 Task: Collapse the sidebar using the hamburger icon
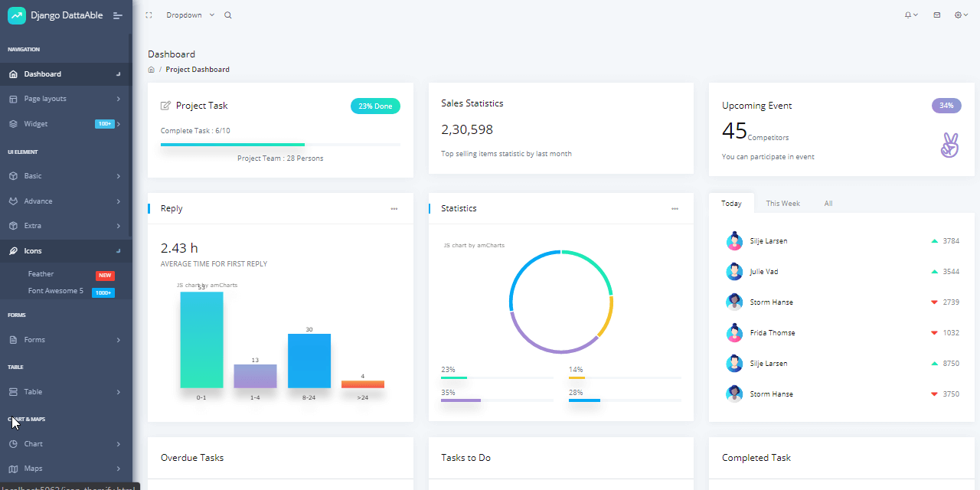click(x=117, y=15)
